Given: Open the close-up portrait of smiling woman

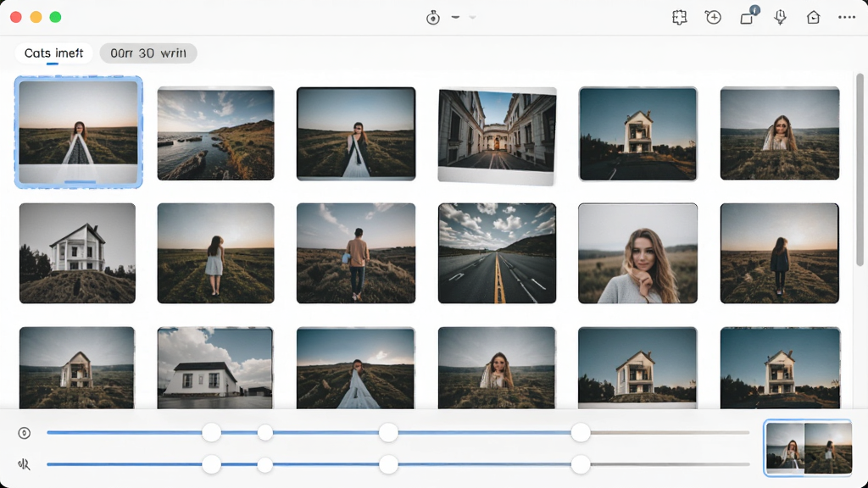Looking at the screenshot, I should pyautogui.click(x=637, y=252).
